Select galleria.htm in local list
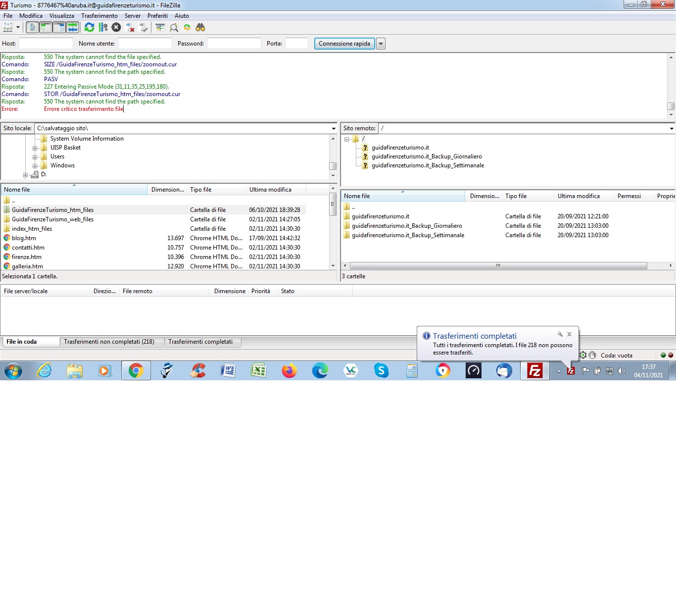676x616 pixels. coord(27,266)
